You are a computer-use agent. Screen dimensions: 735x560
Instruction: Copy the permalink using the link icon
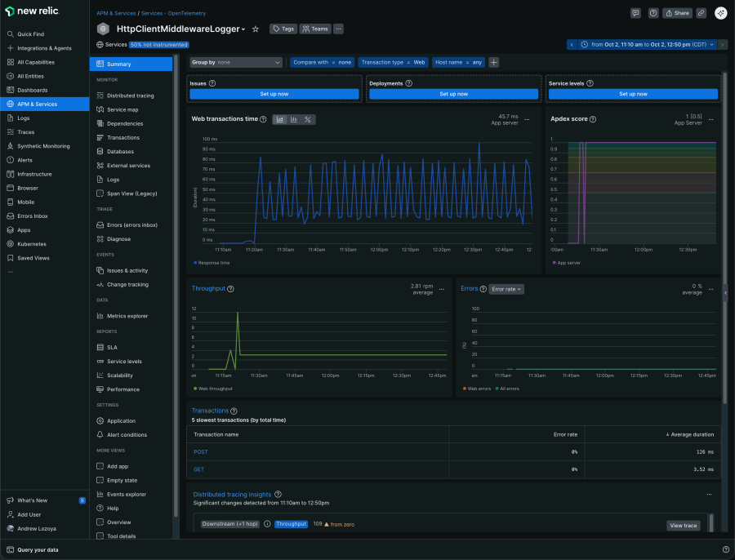[x=703, y=13]
